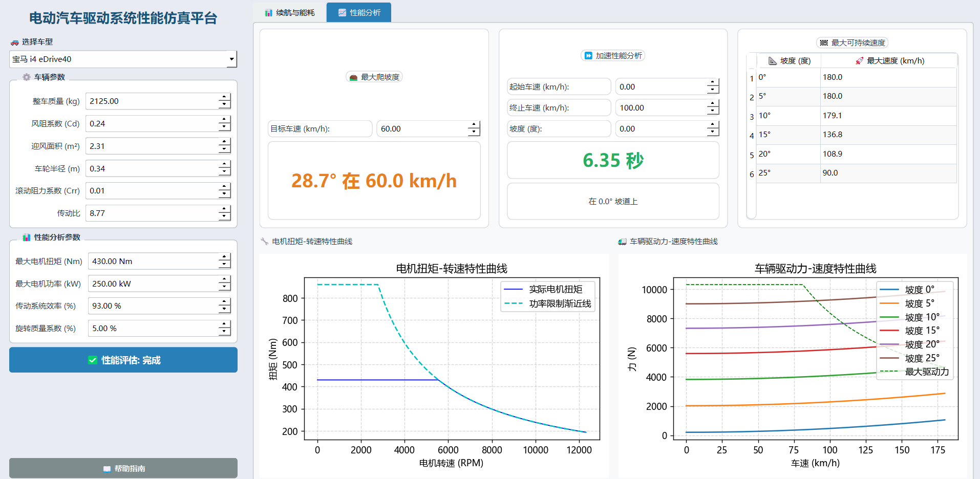The width and height of the screenshot is (980, 479).
Task: Click the mountain icon beside 最大爬坡度
Action: click(353, 78)
